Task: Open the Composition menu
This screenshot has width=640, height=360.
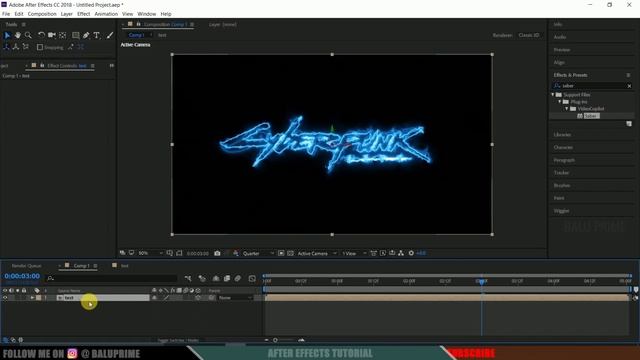Action: tap(42, 14)
